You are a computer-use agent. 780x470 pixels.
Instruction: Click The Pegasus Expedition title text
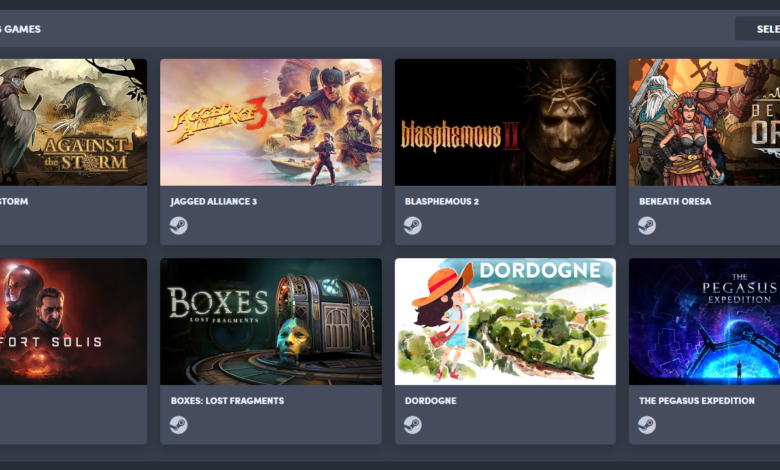[697, 400]
